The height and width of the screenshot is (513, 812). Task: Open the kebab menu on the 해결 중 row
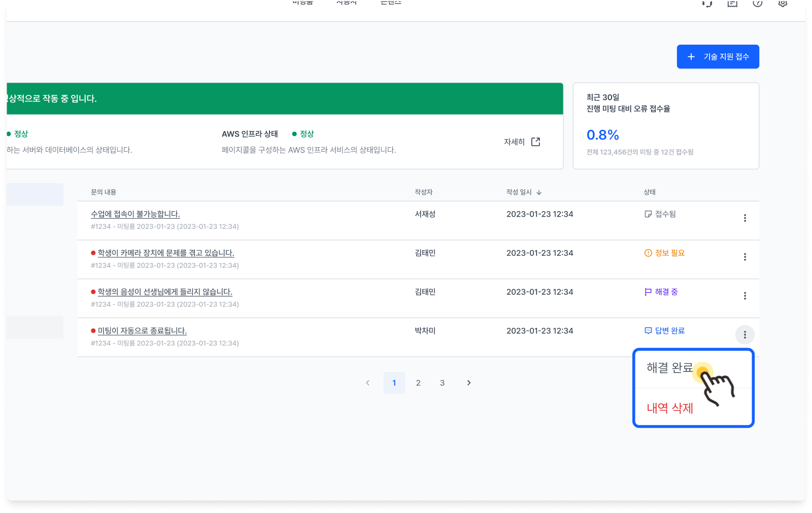(745, 296)
